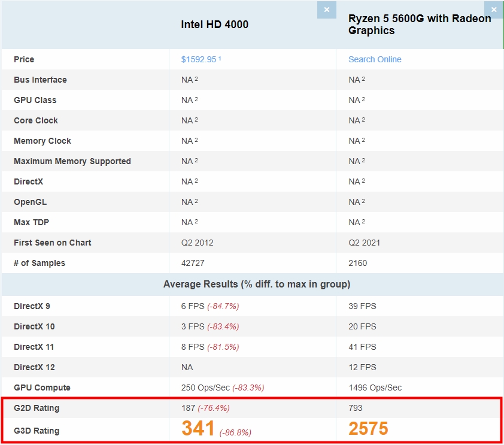Select the 12 FPS DirectX 12 value
The width and height of the screenshot is (504, 445).
(362, 367)
